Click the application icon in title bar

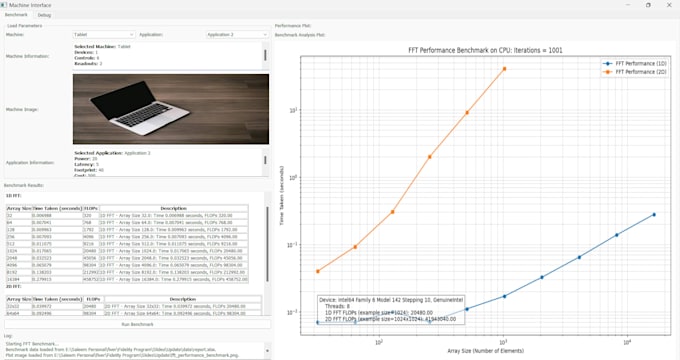point(3,5)
